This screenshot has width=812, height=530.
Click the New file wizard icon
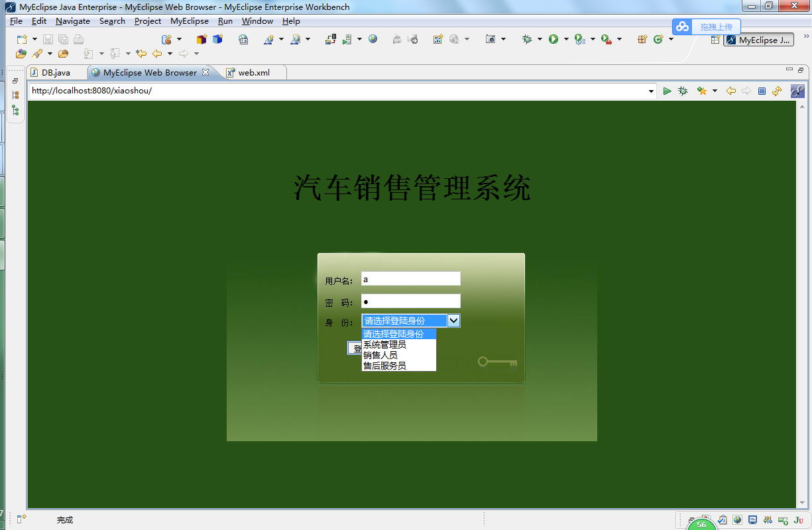click(22, 40)
